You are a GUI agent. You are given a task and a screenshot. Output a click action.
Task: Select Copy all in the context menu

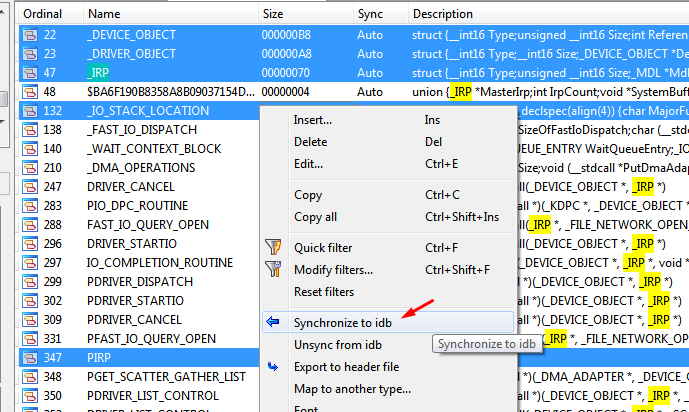[315, 217]
